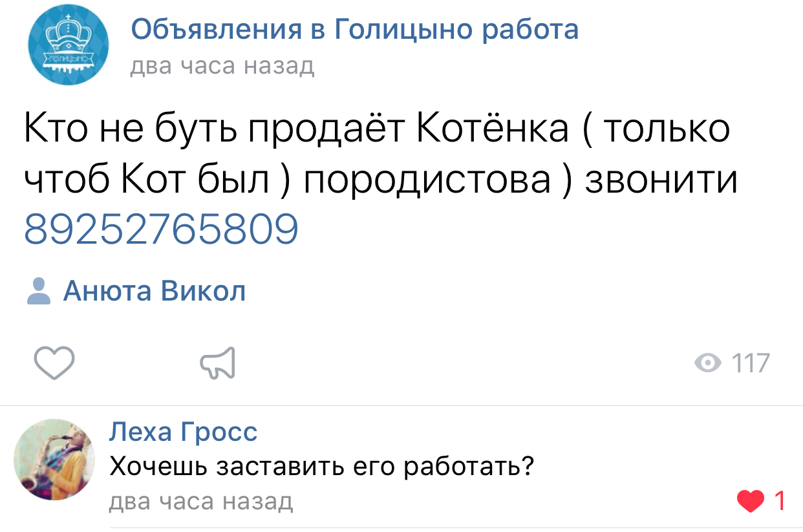Click the word 'породистова' in the post

pos(428,179)
